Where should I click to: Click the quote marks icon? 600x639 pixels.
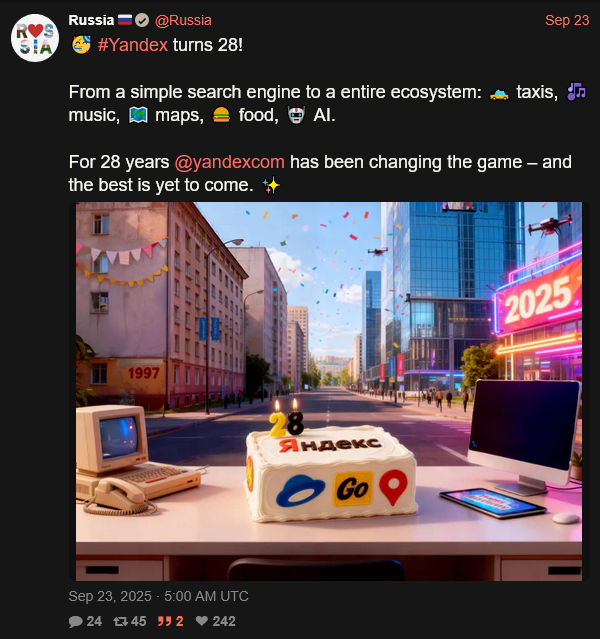164,621
